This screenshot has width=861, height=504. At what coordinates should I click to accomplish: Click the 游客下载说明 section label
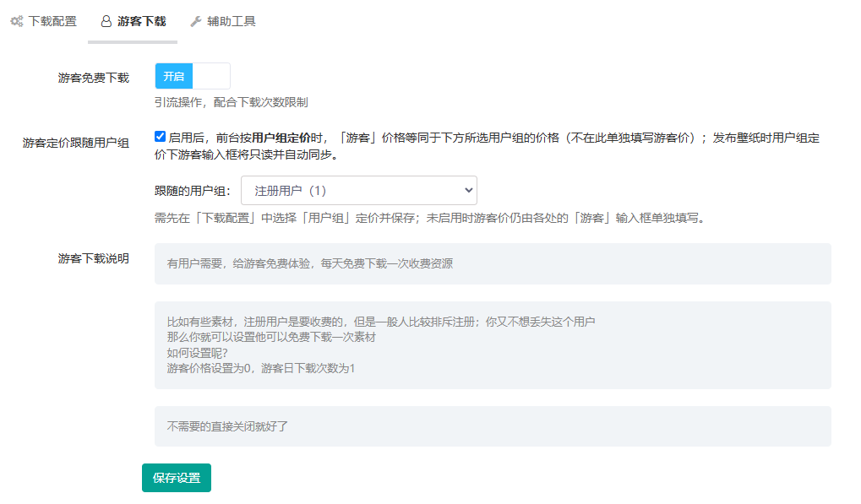94,258
